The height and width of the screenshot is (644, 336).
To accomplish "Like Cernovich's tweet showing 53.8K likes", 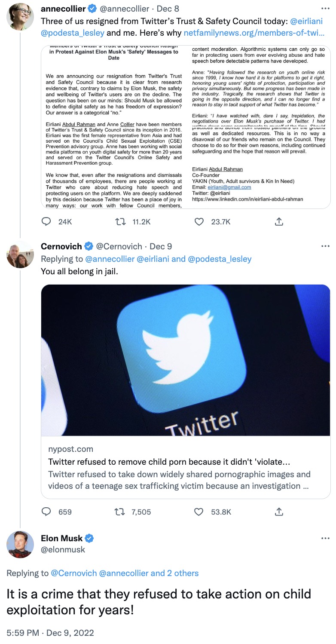I will pyautogui.click(x=199, y=512).
